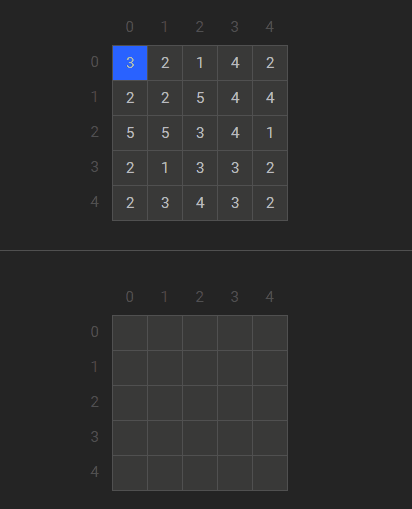The width and height of the screenshot is (412, 509).
Task: Select bottom grid empty cell row 0 column 4
Action: tap(270, 333)
